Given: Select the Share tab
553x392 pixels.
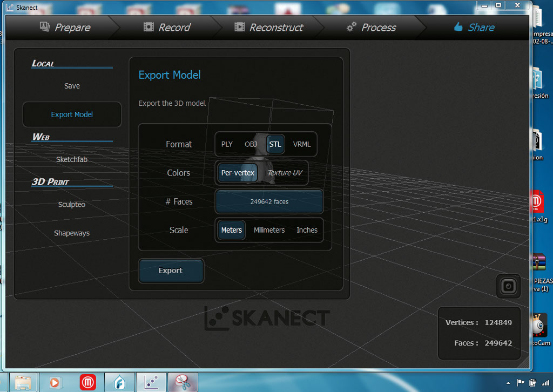Looking at the screenshot, I should pyautogui.click(x=474, y=28).
